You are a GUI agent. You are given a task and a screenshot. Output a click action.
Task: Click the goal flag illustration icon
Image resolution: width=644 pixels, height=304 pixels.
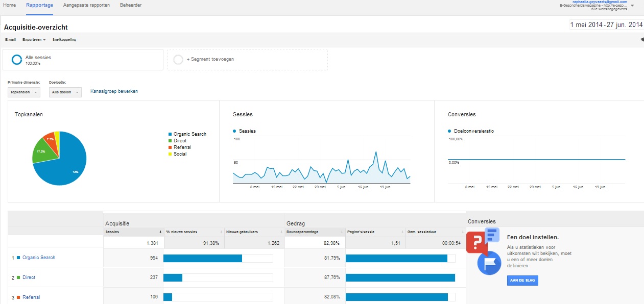489,263
